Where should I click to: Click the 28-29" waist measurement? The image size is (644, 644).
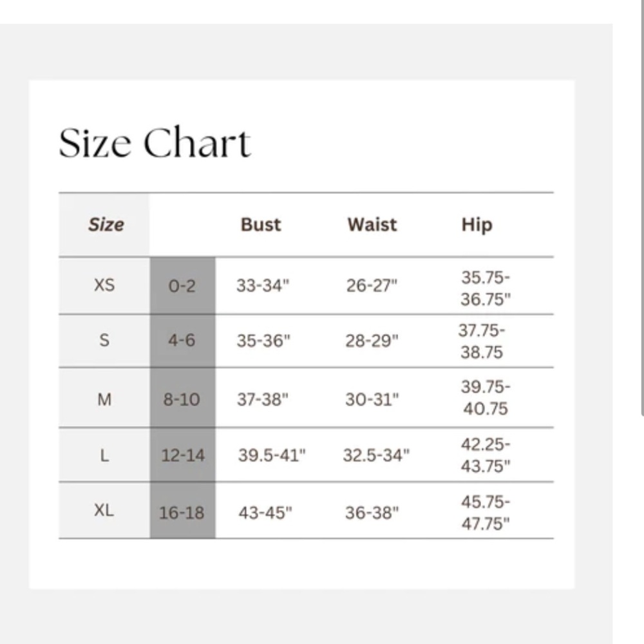[x=372, y=341]
